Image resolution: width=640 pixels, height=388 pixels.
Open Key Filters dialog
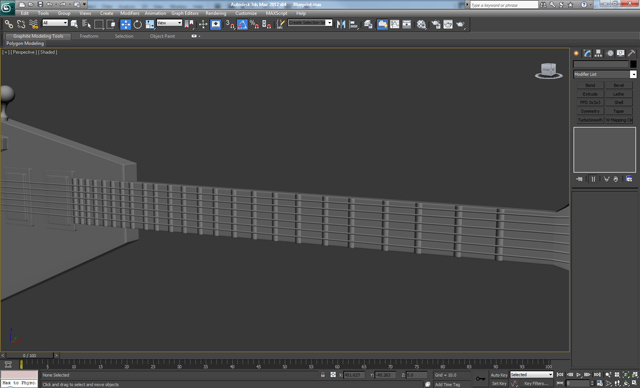[535, 384]
